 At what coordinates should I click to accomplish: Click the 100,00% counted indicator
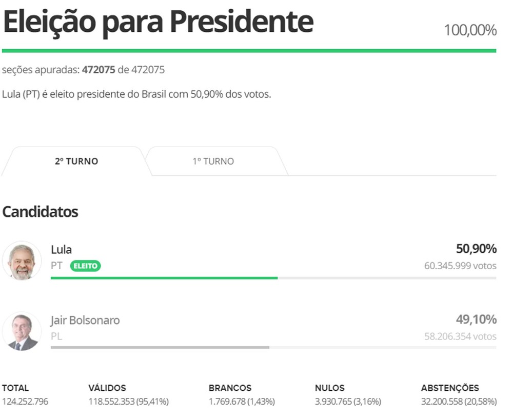tap(470, 30)
